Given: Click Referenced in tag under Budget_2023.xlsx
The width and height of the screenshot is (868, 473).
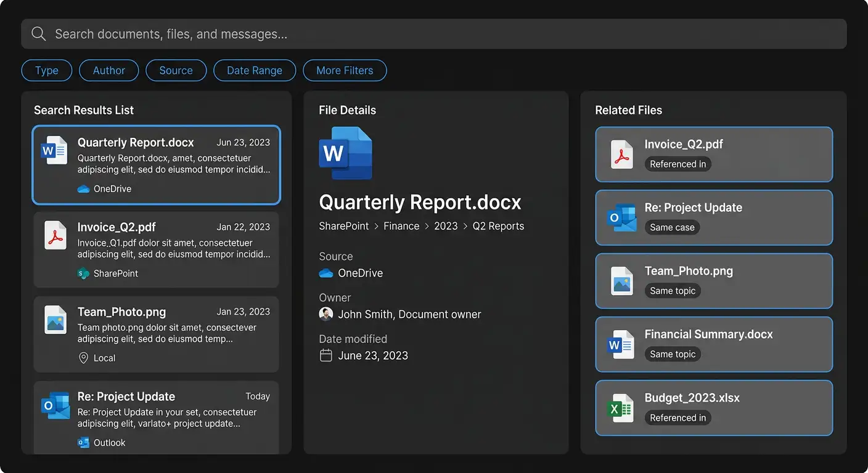Looking at the screenshot, I should coord(678,418).
